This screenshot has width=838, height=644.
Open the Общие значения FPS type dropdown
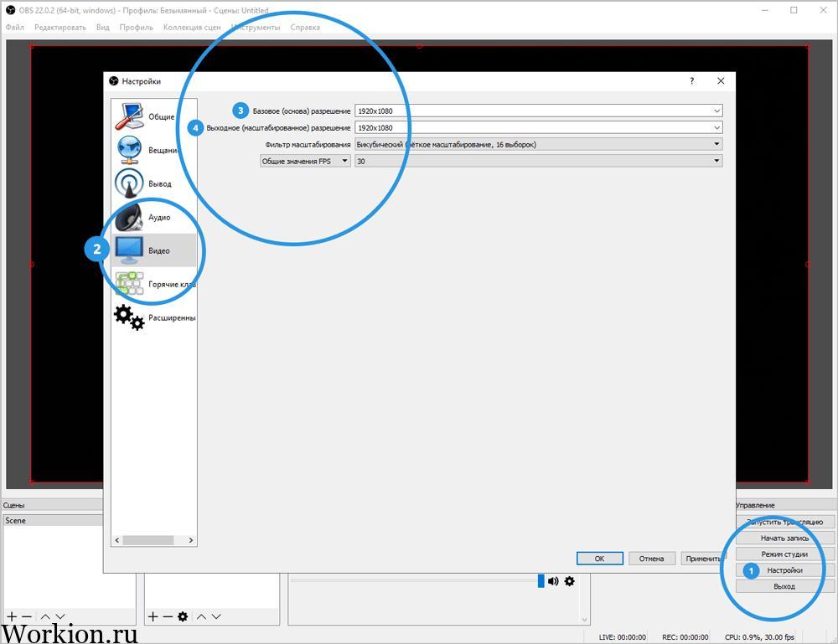[x=305, y=161]
